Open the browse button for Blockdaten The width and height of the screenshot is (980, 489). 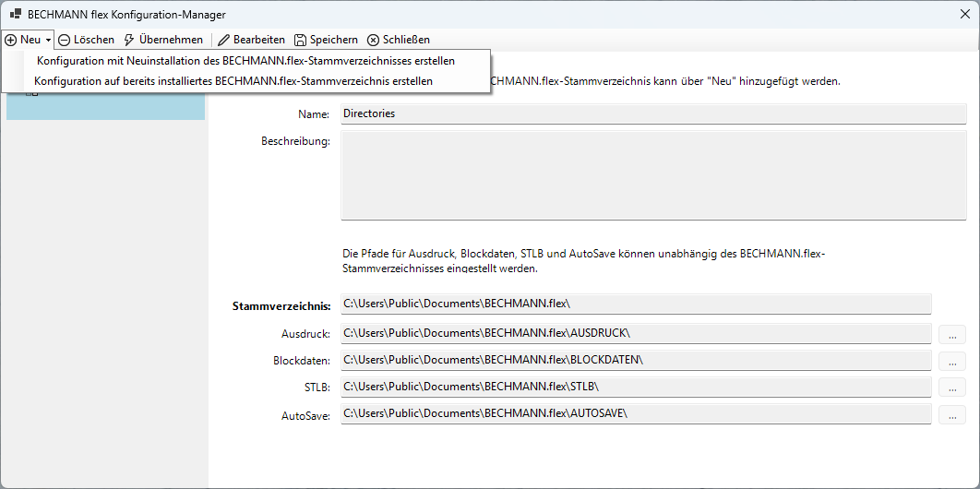tap(951, 360)
